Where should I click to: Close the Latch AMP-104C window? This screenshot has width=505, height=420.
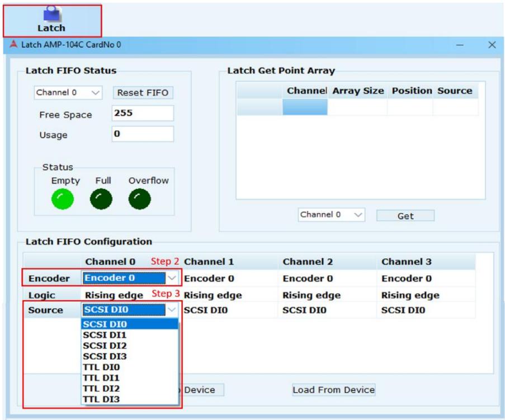[x=492, y=45]
